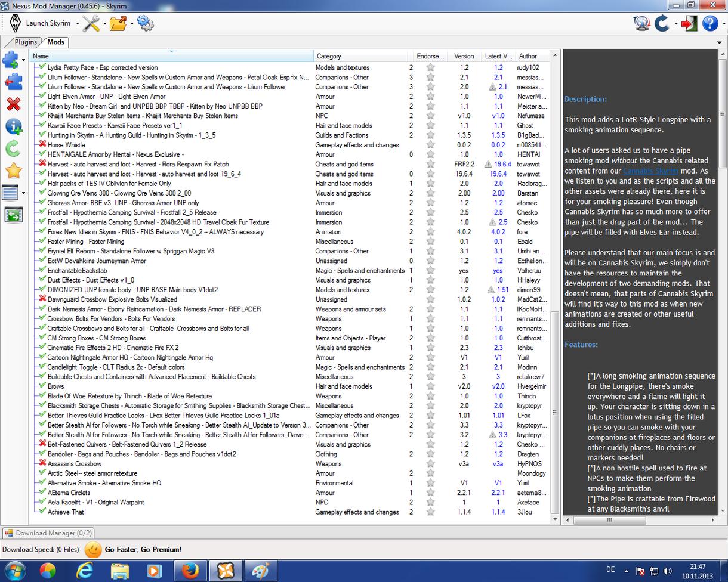Click the red X delete mod icon
The width and height of the screenshot is (728, 582).
(13, 104)
